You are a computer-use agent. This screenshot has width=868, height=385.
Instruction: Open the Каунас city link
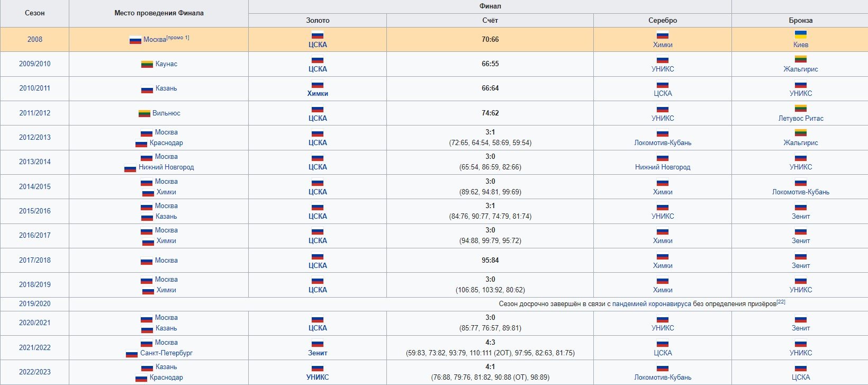pos(166,64)
